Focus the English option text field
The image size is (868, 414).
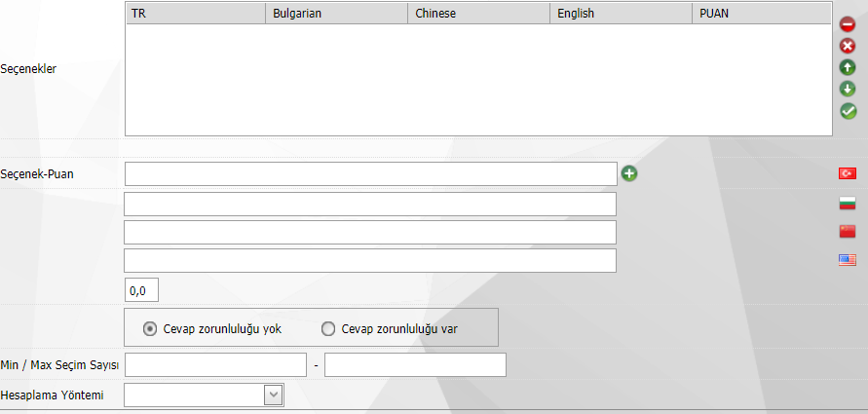370,260
